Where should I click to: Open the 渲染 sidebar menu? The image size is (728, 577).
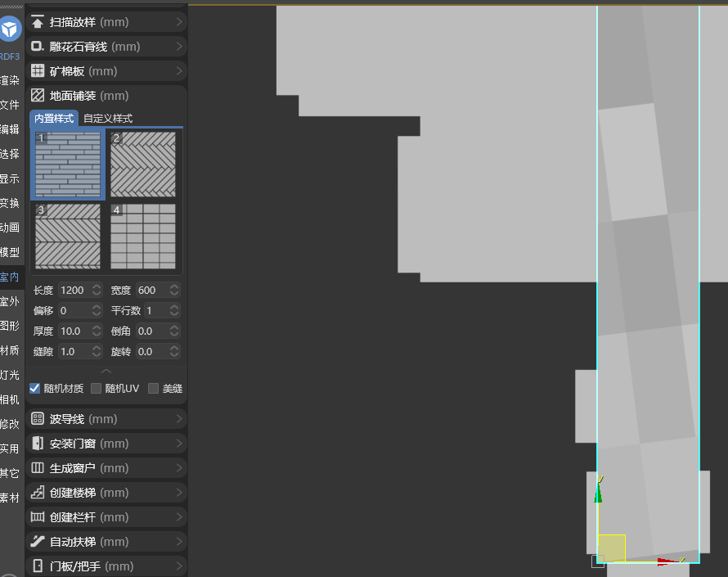click(x=10, y=80)
